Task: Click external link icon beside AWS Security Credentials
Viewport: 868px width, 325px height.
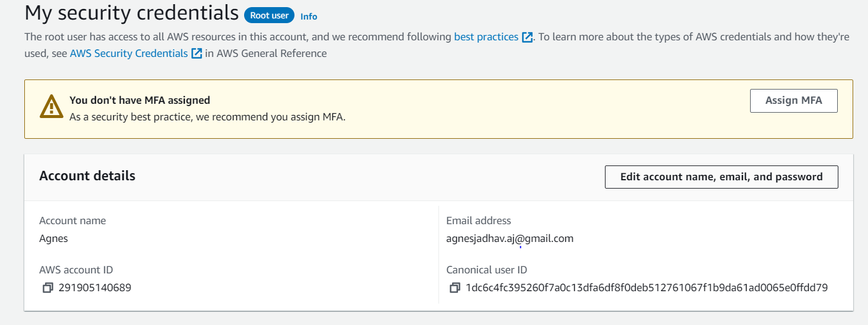Action: [197, 53]
